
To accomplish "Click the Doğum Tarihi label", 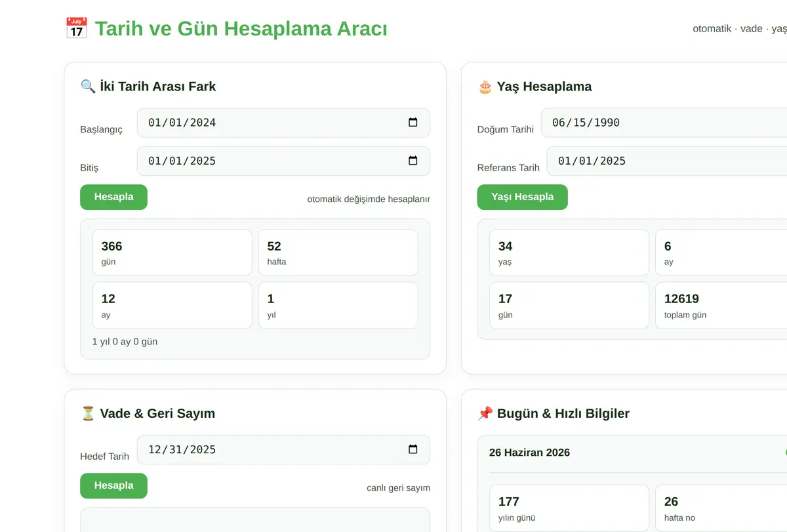I will 506,129.
